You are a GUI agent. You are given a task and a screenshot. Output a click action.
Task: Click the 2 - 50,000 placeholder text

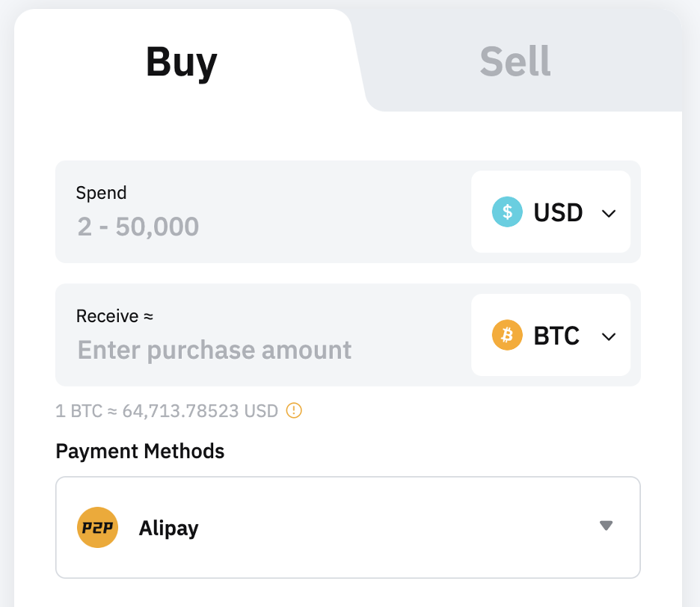point(138,226)
